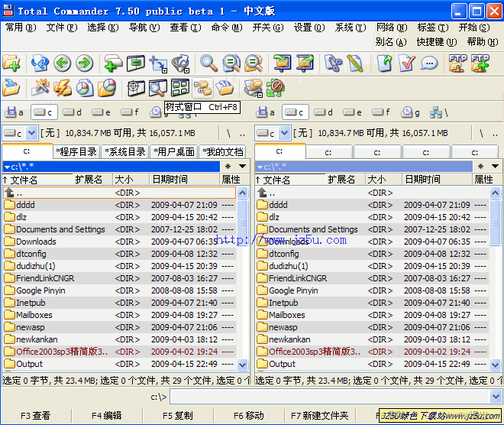Switch to *我的文档 tab
Screen dimensions: 504x425
coord(223,151)
